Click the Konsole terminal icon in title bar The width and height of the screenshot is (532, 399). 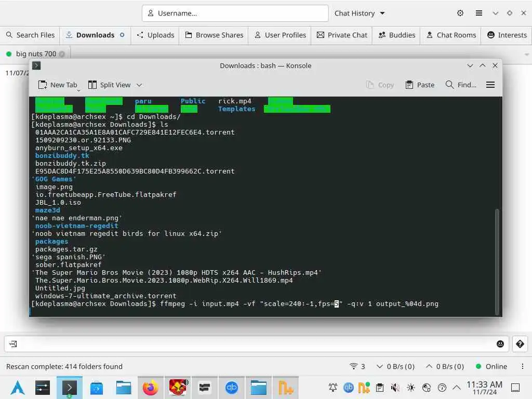[x=37, y=65]
